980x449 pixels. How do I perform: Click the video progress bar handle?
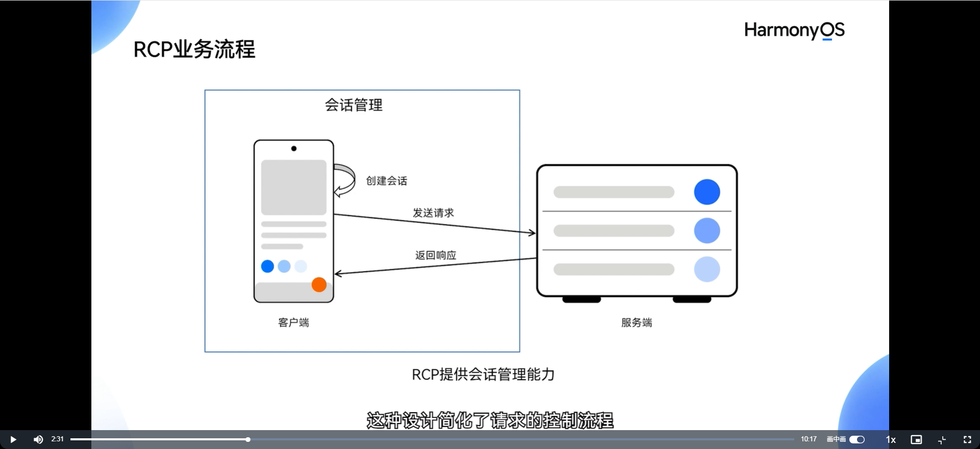pyautogui.click(x=248, y=439)
